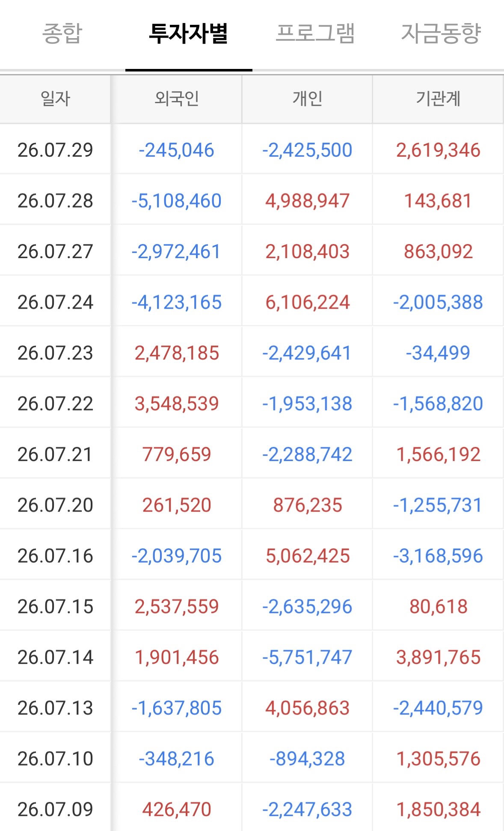Click the 외국인 column header

[177, 99]
